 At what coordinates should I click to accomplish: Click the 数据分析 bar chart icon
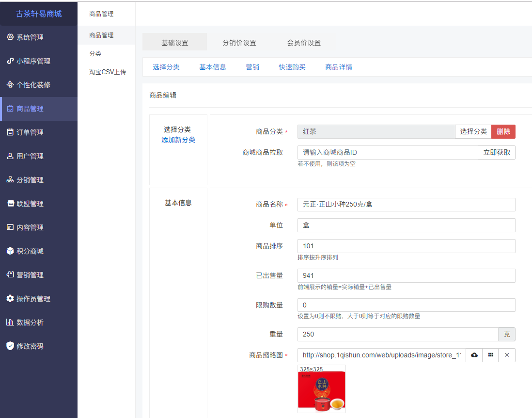[x=10, y=322]
